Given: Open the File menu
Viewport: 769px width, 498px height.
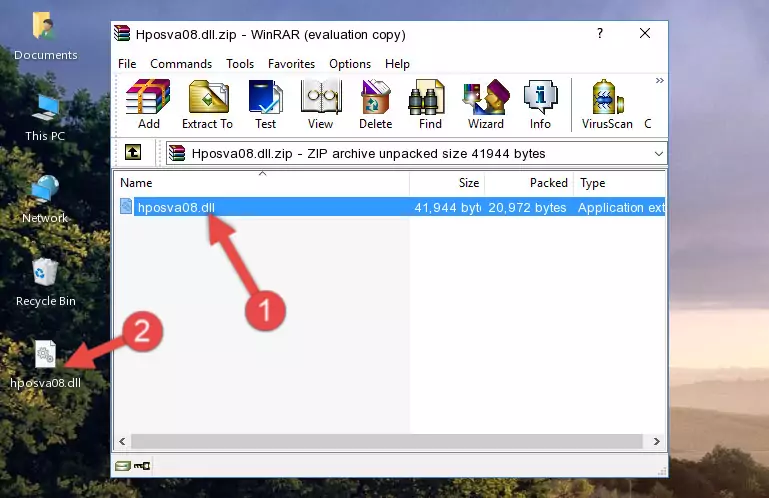Looking at the screenshot, I should 127,64.
